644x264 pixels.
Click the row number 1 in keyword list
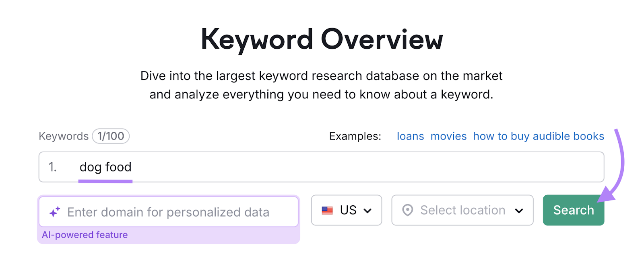(x=53, y=167)
